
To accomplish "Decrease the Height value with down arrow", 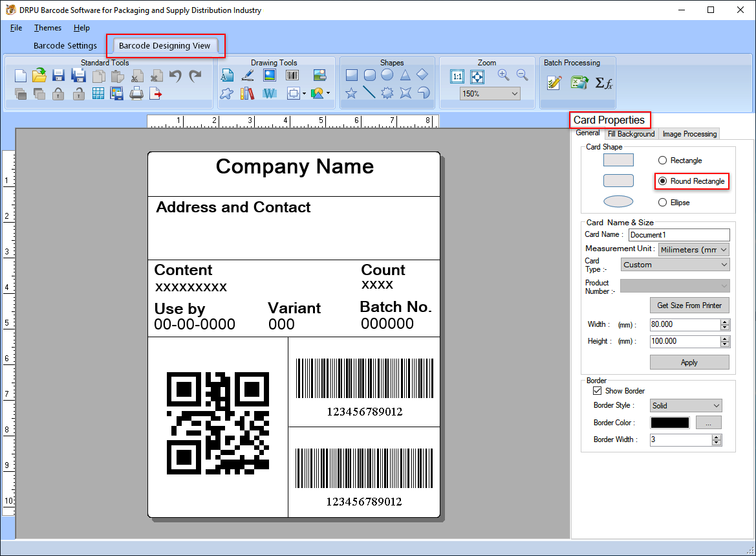I will click(x=725, y=344).
